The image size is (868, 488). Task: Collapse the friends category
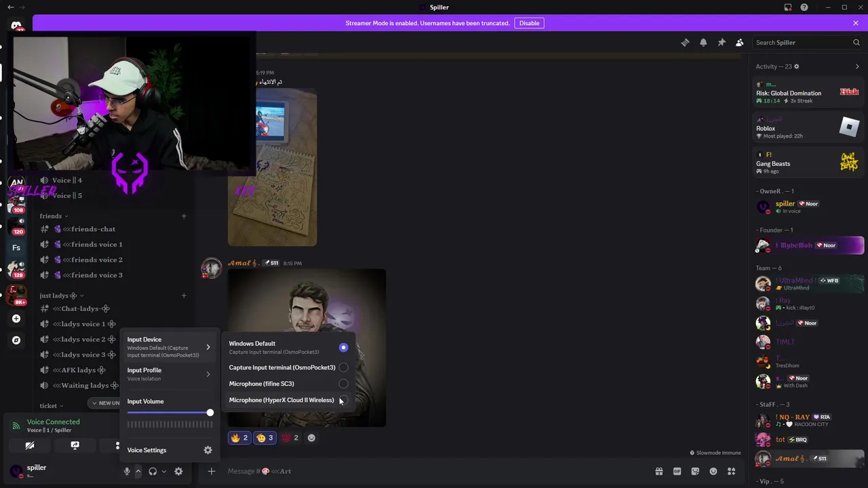pyautogui.click(x=54, y=216)
